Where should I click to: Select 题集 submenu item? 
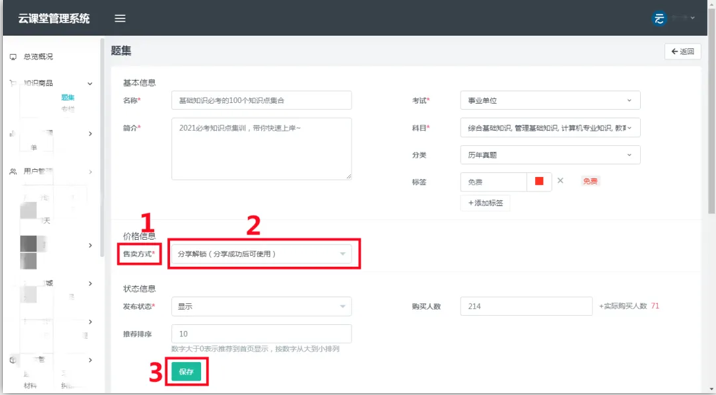[x=68, y=97]
